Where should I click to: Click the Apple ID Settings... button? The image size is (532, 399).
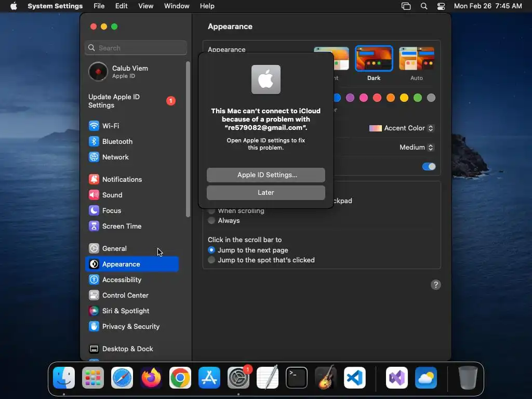click(266, 175)
